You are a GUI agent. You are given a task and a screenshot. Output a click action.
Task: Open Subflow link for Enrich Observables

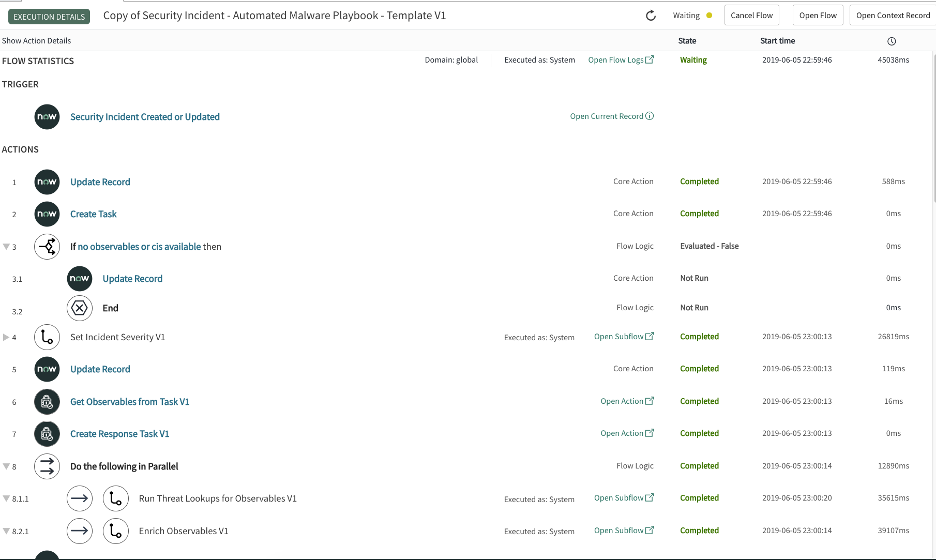(x=624, y=531)
